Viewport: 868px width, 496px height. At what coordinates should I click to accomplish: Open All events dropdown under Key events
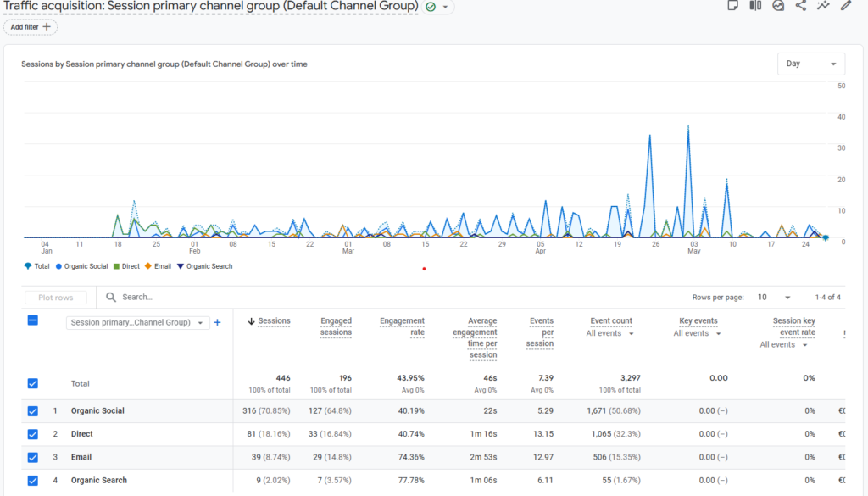click(697, 333)
